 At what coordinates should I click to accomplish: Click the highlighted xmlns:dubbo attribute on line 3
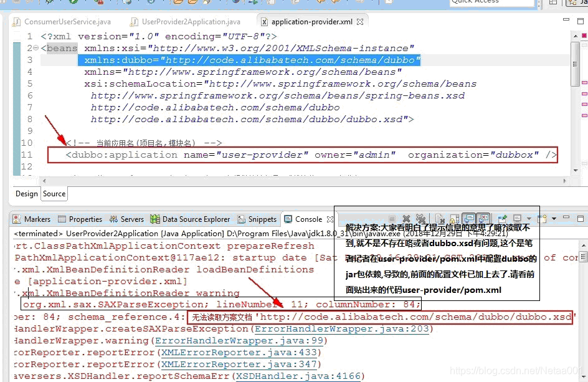coord(249,60)
